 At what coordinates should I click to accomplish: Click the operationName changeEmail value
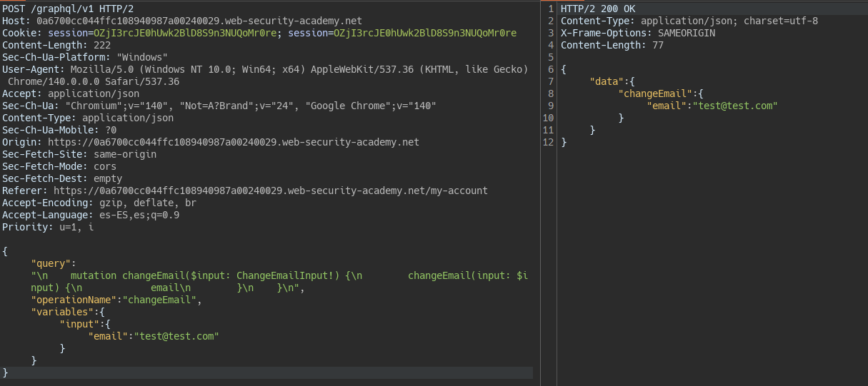click(x=160, y=300)
